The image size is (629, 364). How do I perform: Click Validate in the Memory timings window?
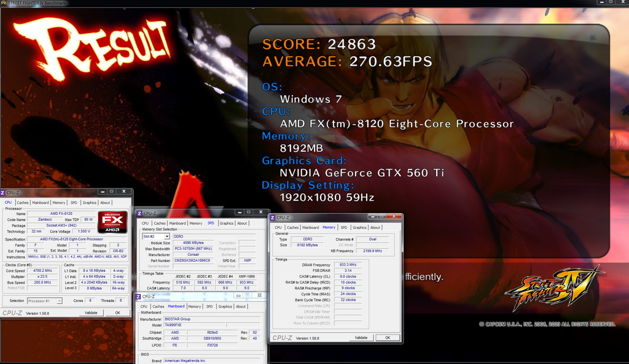tap(361, 338)
